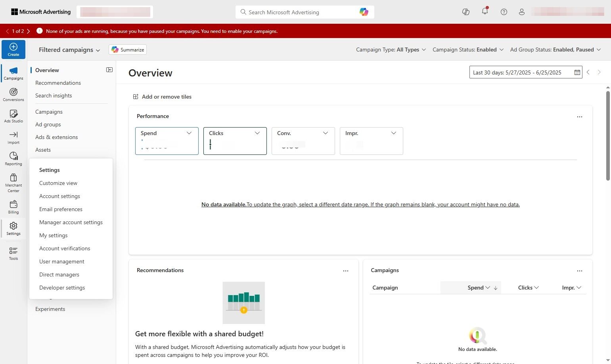Image resolution: width=611 pixels, height=364 pixels.
Task: Go to Search insights in navigation
Action: click(x=54, y=95)
